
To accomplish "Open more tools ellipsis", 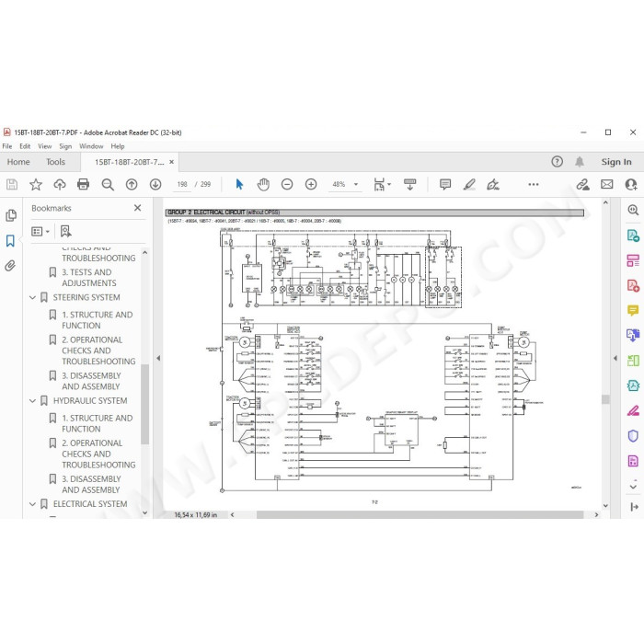I will click(534, 184).
